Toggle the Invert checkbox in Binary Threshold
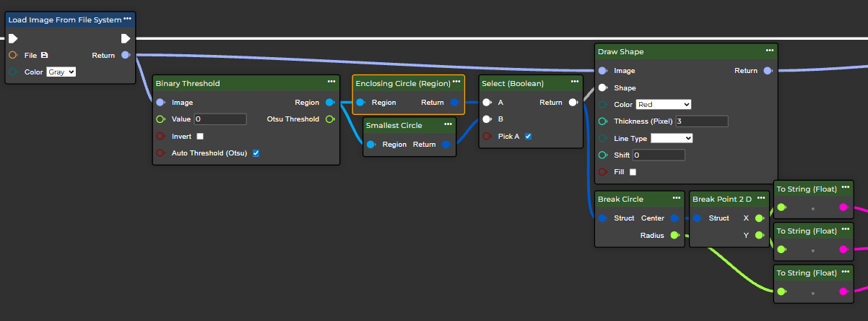 (200, 136)
